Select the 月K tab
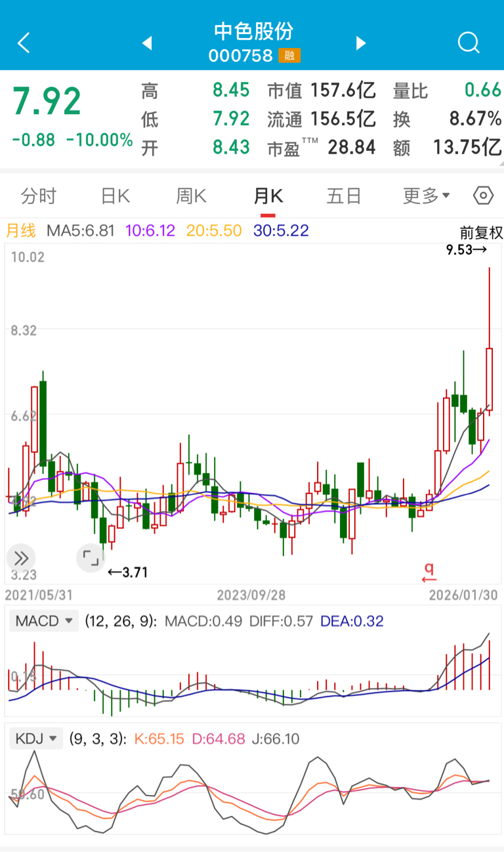This screenshot has height=852, width=504. (268, 196)
